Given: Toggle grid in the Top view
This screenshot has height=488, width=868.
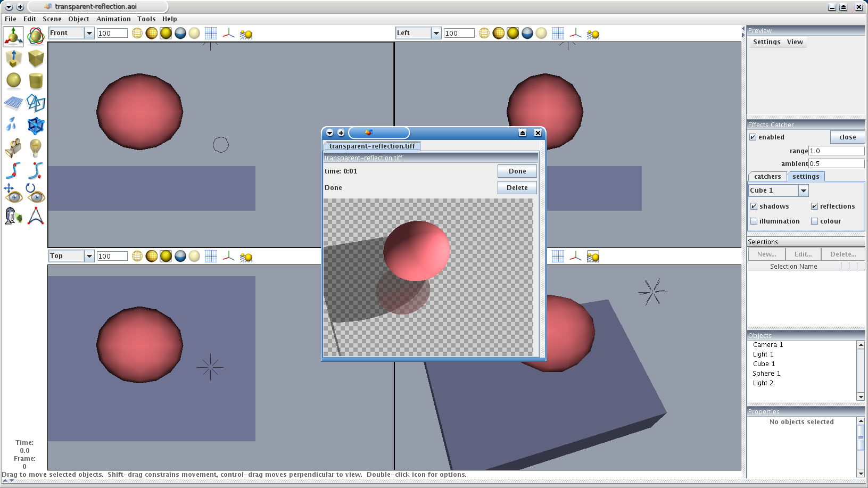Looking at the screenshot, I should click(211, 256).
